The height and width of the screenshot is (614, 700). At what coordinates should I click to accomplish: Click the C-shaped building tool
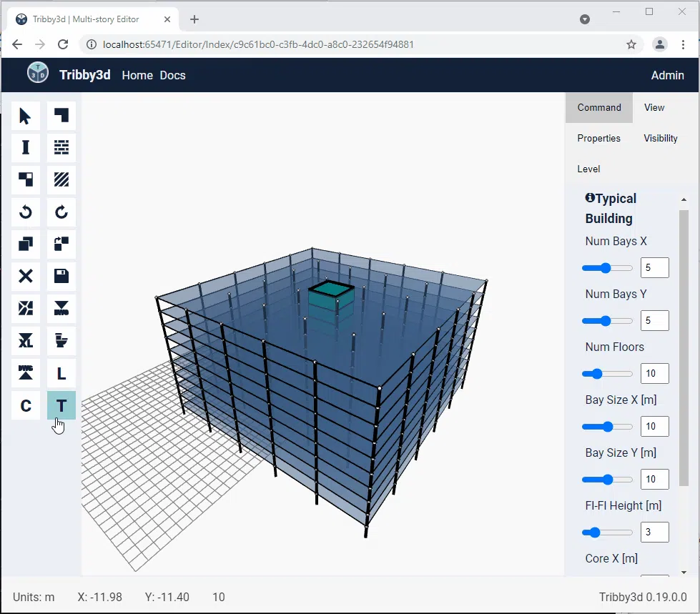tap(26, 405)
